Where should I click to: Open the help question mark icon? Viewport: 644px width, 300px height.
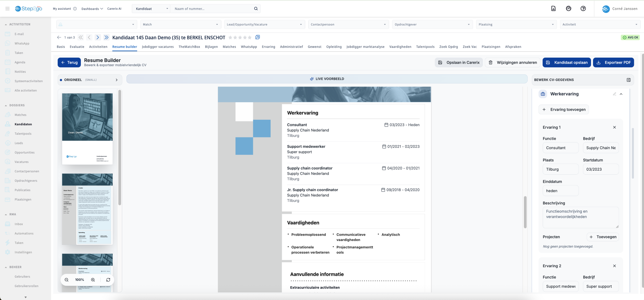pyautogui.click(x=583, y=9)
